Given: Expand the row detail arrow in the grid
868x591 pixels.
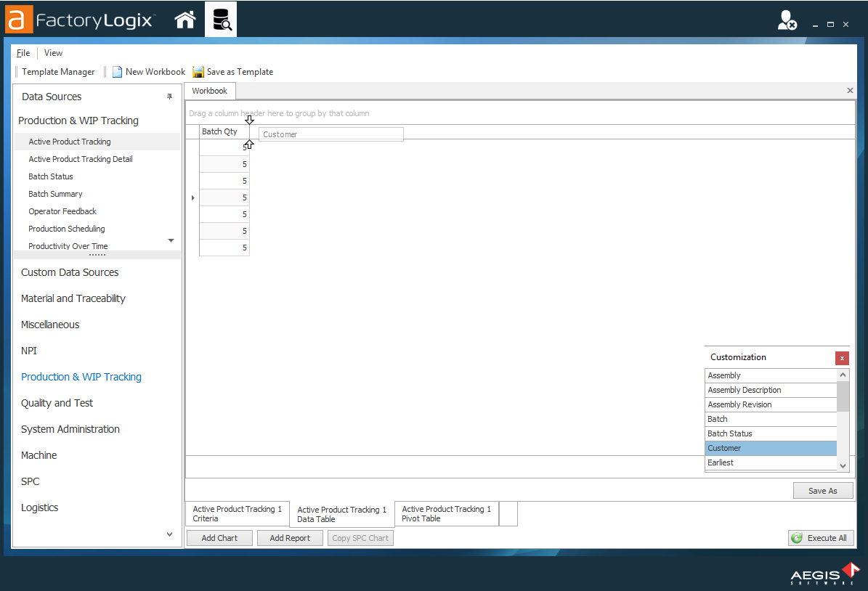Looking at the screenshot, I should [192, 197].
